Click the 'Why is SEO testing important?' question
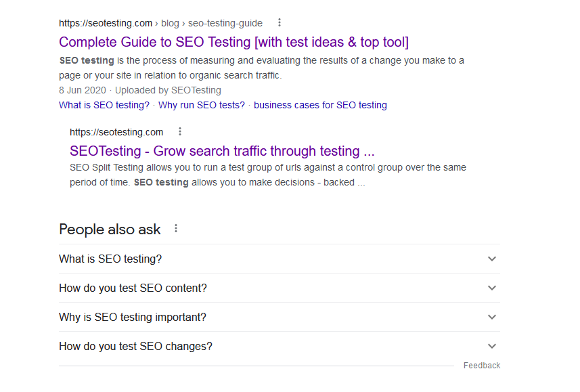Screen dimensions: 580x392 point(133,317)
